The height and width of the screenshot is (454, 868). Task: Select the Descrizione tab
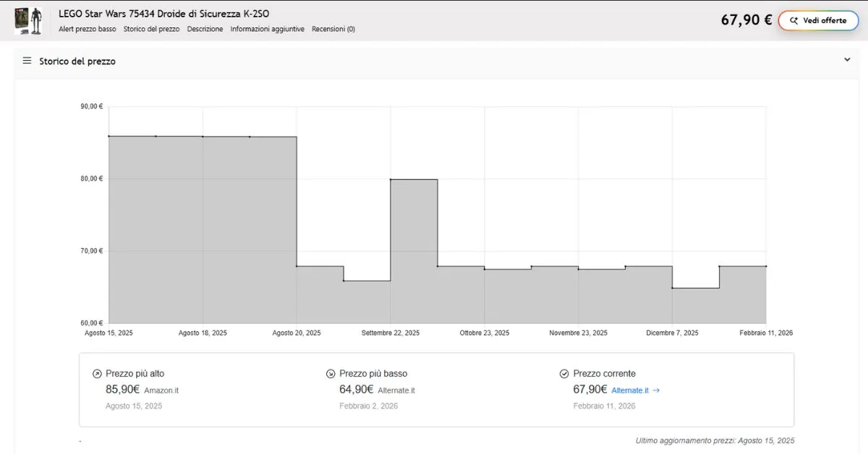point(205,29)
